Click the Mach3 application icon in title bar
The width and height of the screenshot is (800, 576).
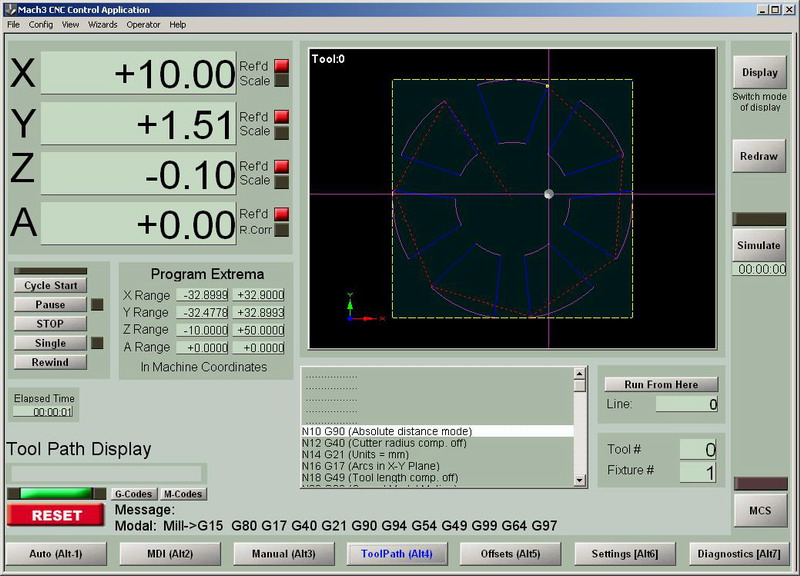[10, 9]
